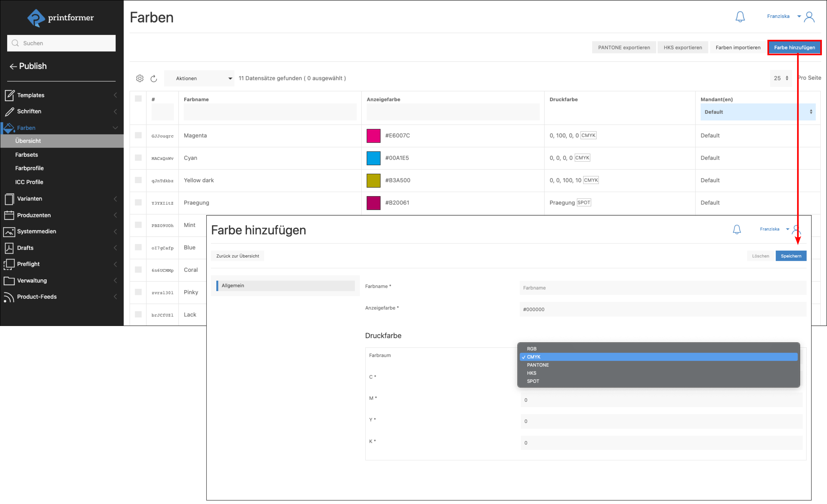Click into the Farbname input field

point(662,288)
